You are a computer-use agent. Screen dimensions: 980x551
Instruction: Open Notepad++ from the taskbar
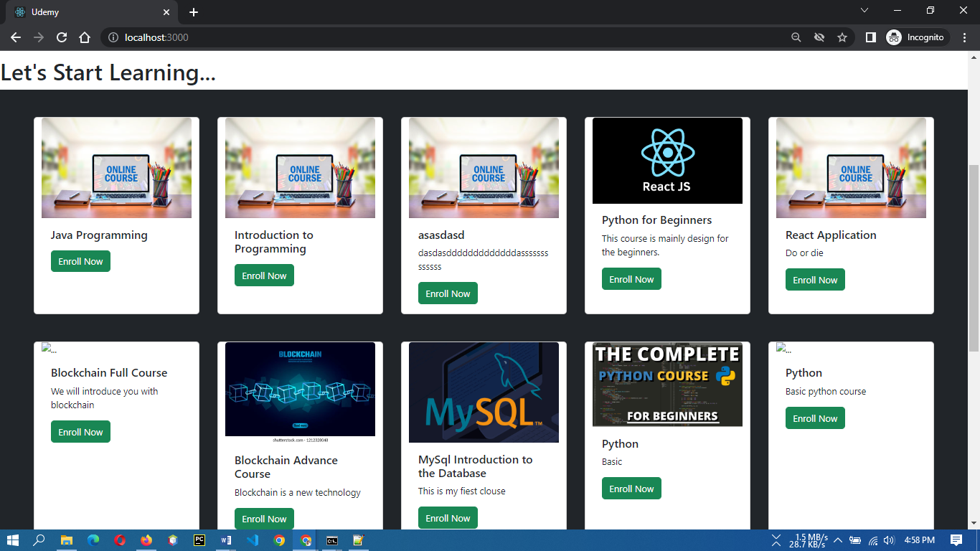357,540
